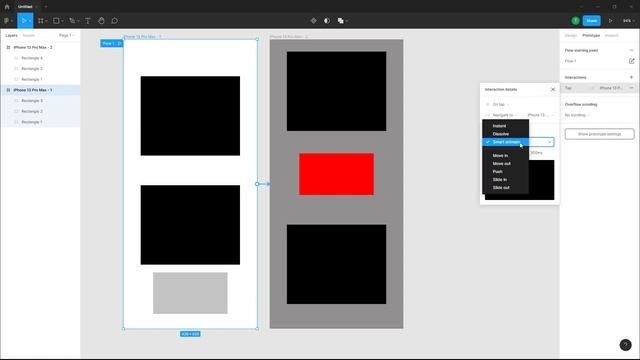640x360 pixels.
Task: Click the red rectangle on canvas
Action: point(336,174)
